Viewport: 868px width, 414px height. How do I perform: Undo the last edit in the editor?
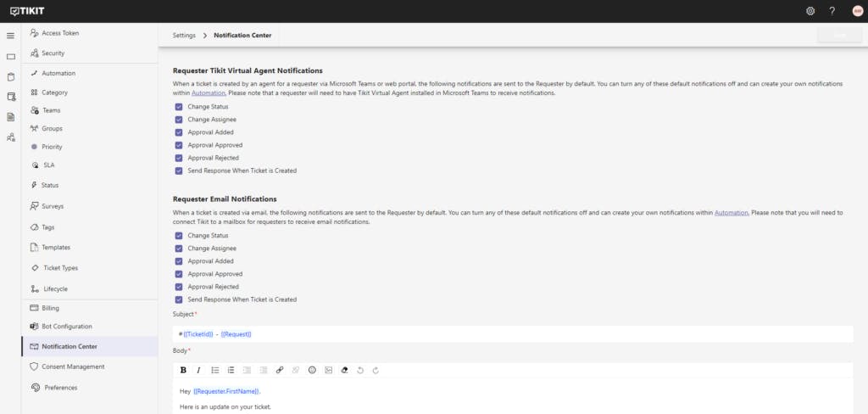point(360,370)
